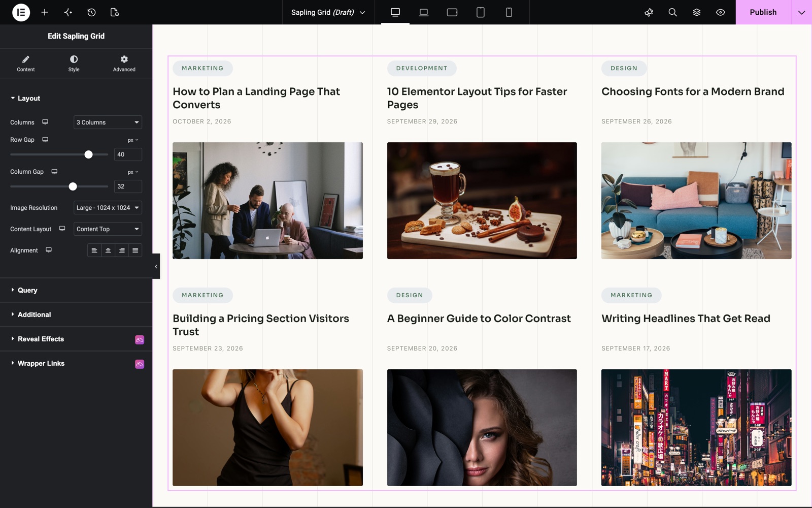Screen dimensions: 812x508
Task: Click responsive icon next to Columns
Action: tap(45, 122)
